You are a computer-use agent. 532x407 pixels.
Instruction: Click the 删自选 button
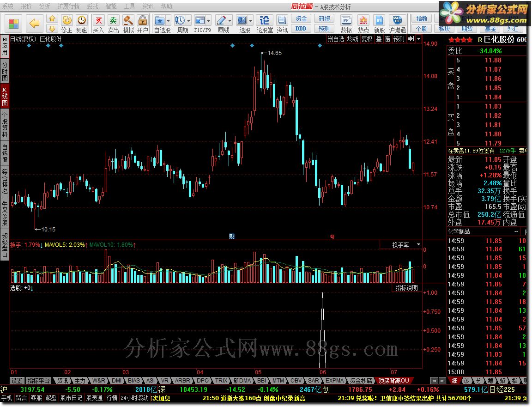click(x=336, y=39)
